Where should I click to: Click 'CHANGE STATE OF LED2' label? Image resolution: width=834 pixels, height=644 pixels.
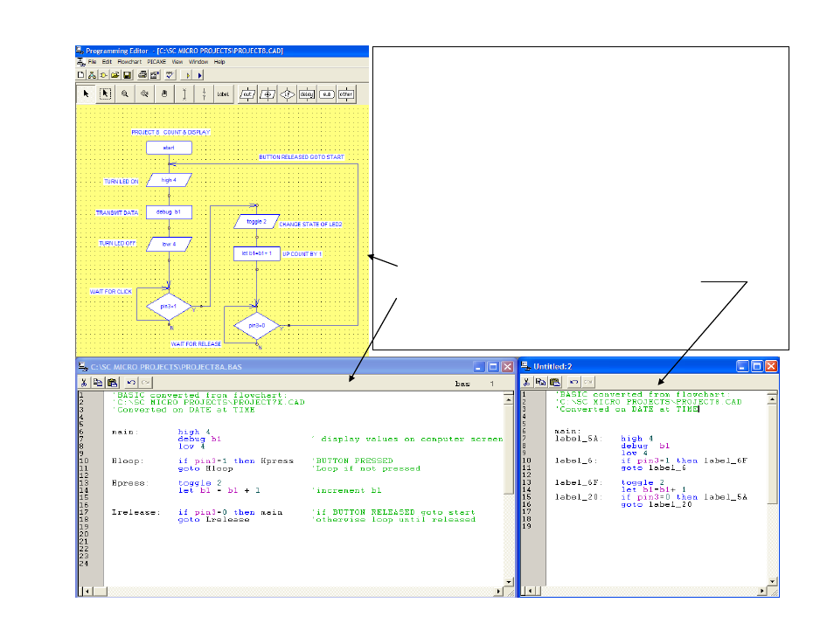coord(310,225)
